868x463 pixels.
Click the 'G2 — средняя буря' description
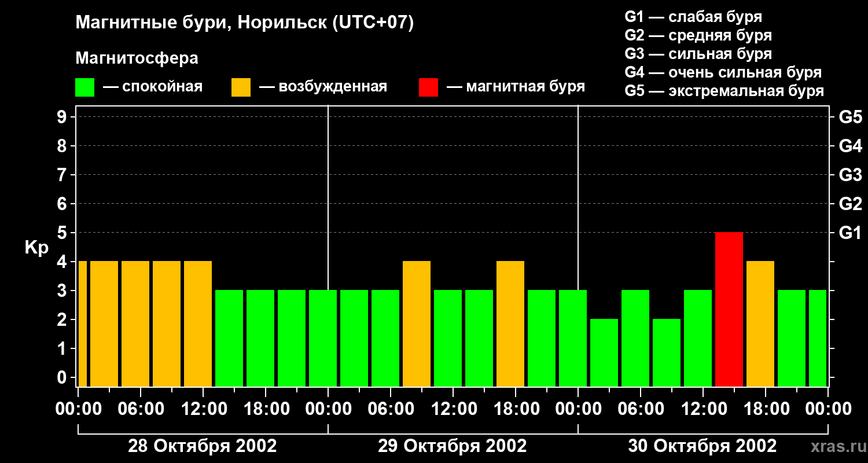point(698,35)
